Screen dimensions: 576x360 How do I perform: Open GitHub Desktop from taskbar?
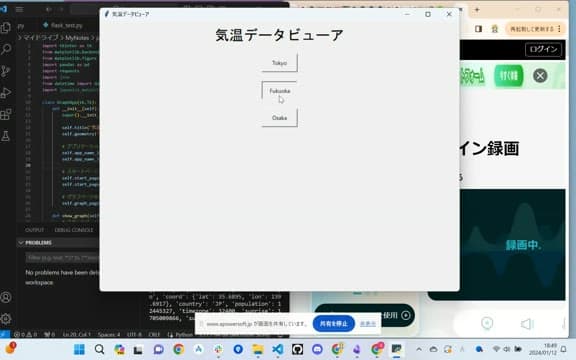point(298,349)
